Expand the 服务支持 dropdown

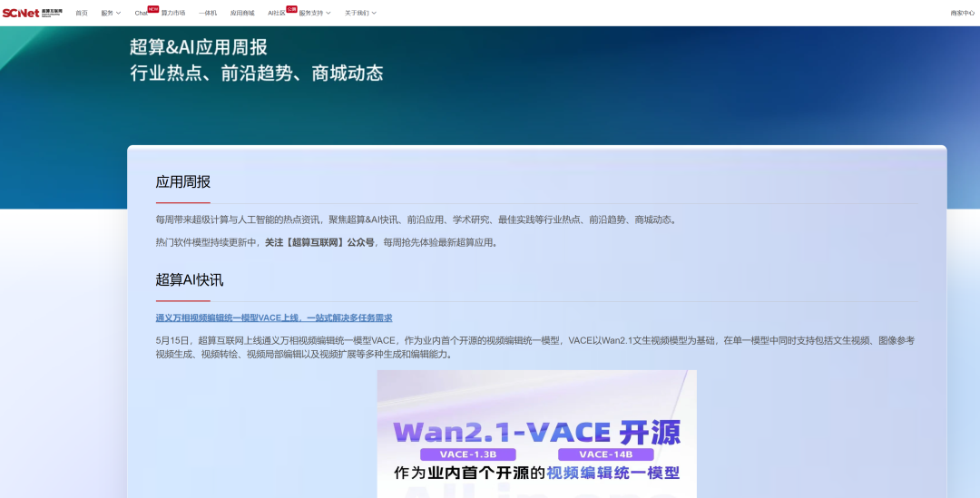click(314, 13)
